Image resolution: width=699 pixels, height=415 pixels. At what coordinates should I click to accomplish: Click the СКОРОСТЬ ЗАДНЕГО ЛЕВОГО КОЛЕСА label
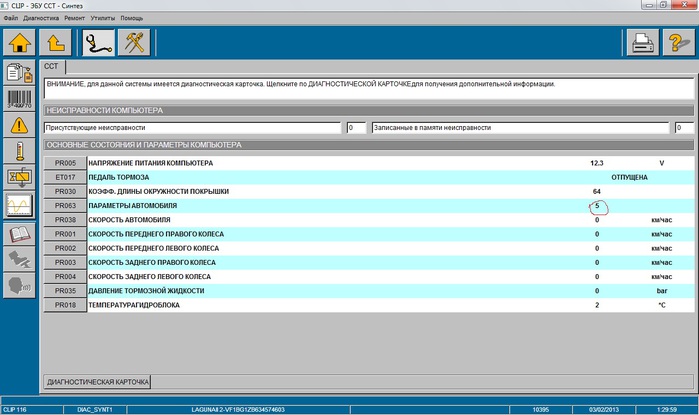click(x=149, y=277)
